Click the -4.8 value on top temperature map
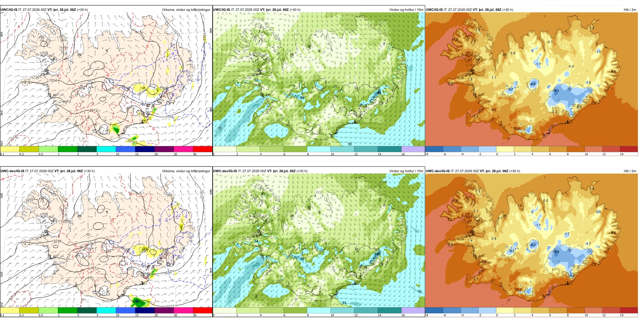This screenshot has height=322, width=644. click(532, 84)
